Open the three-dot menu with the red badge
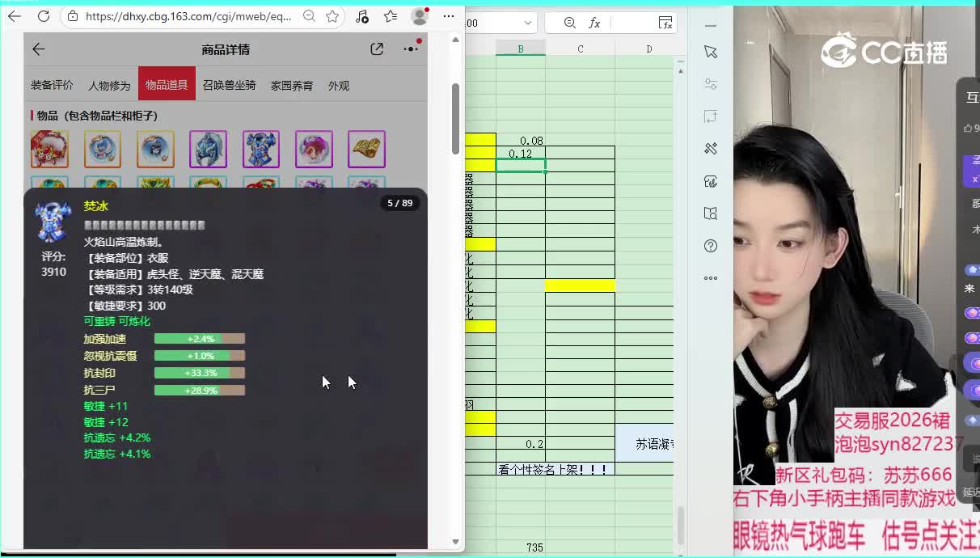The width and height of the screenshot is (980, 558). coord(412,49)
